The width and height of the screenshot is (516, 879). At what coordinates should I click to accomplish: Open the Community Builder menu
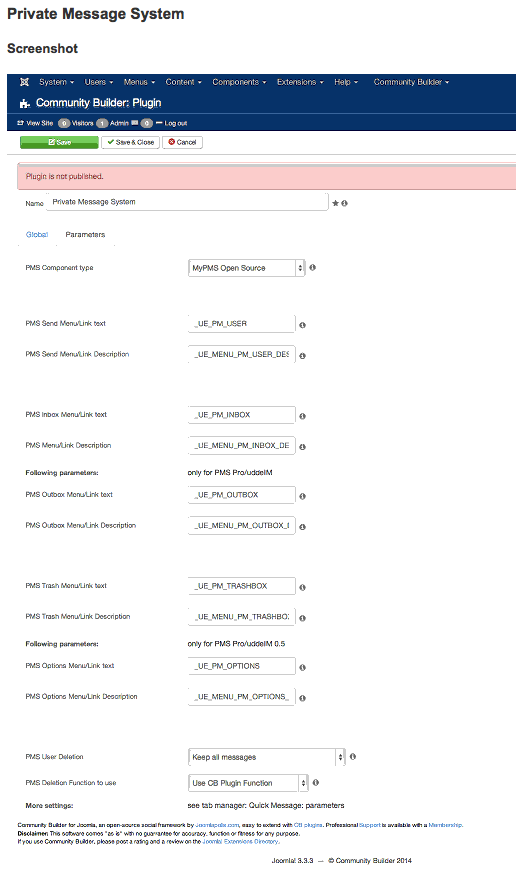coord(411,82)
